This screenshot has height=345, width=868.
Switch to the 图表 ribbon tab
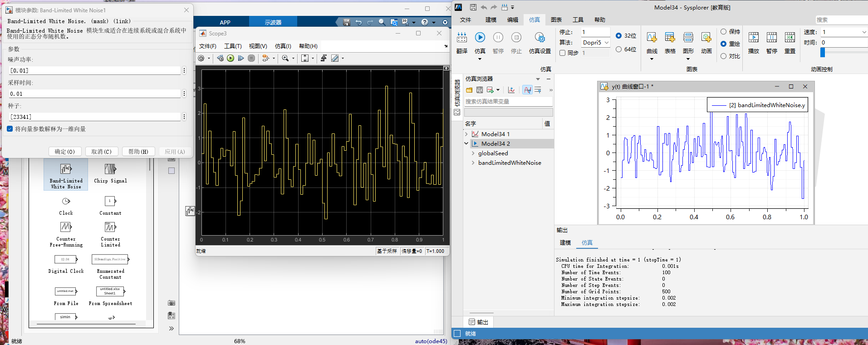pyautogui.click(x=556, y=20)
